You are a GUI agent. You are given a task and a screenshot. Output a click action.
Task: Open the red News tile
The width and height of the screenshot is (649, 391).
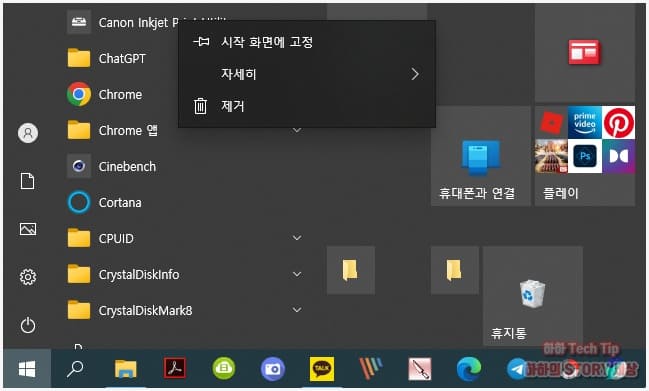point(584,53)
